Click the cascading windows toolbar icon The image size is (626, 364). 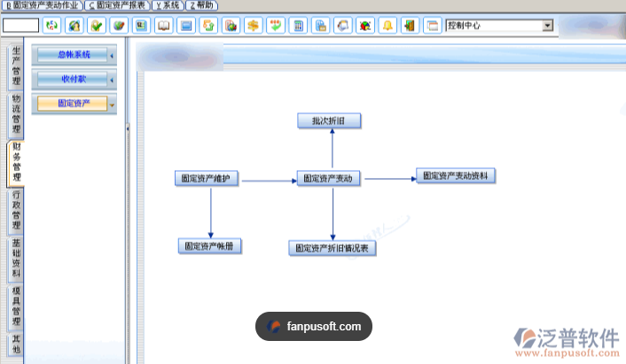click(433, 26)
